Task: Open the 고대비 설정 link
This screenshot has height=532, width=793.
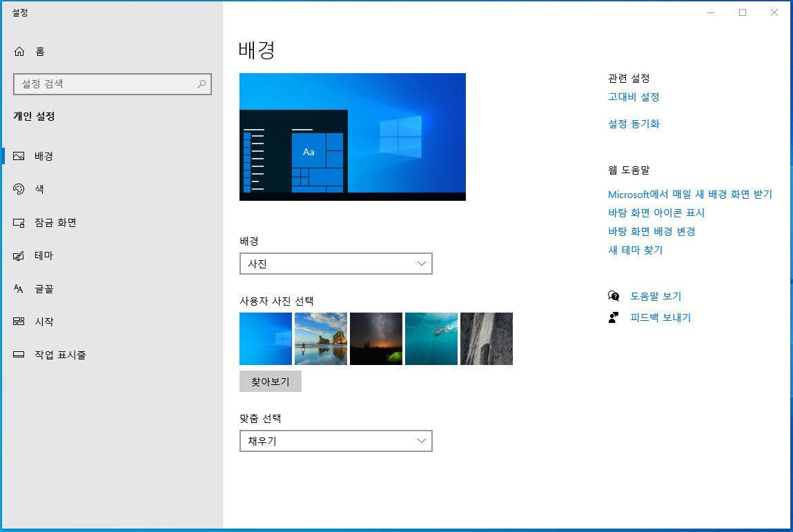Action: click(633, 97)
